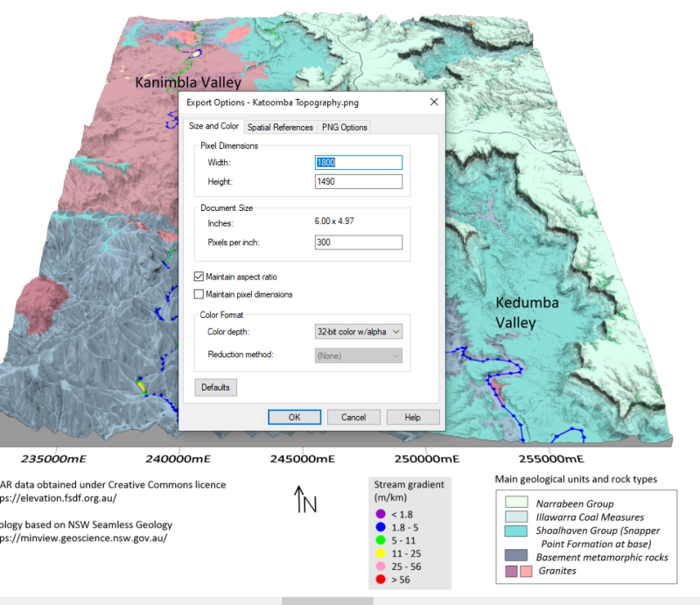Cancel the export dialog
The height and width of the screenshot is (605, 700).
[353, 417]
